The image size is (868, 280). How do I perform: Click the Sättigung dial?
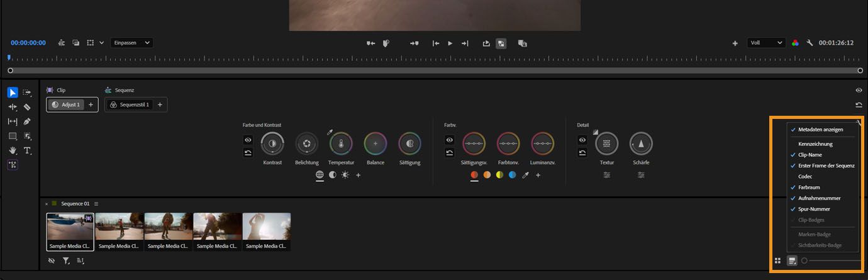coord(410,143)
